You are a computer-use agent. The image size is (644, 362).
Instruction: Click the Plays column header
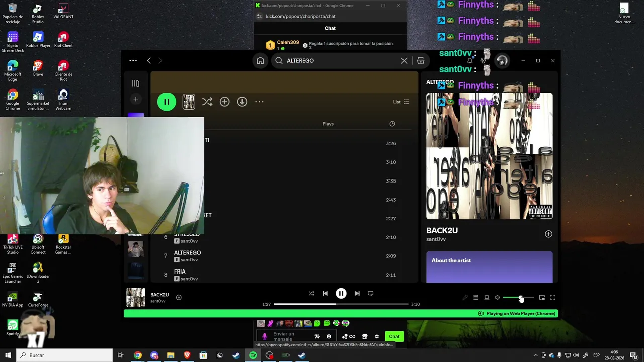[x=328, y=124]
